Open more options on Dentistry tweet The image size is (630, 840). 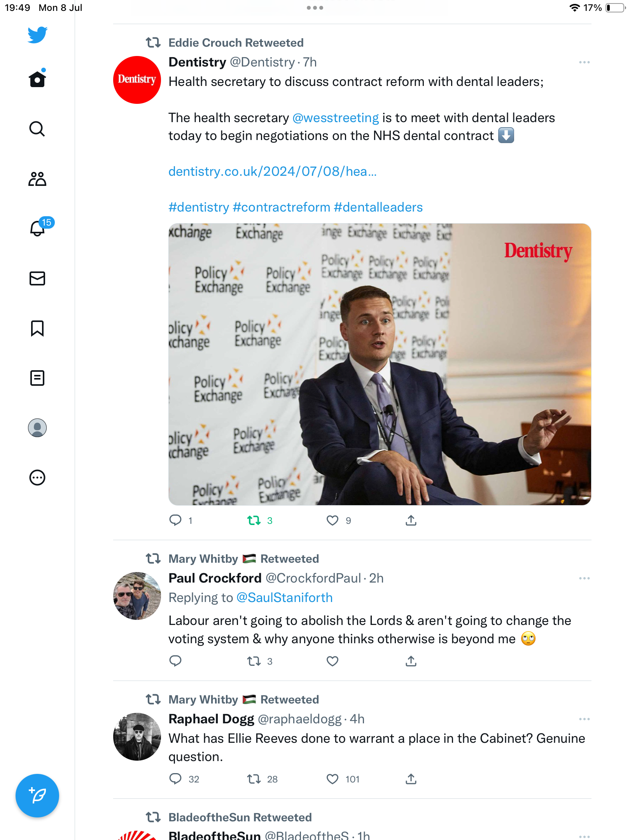point(584,62)
